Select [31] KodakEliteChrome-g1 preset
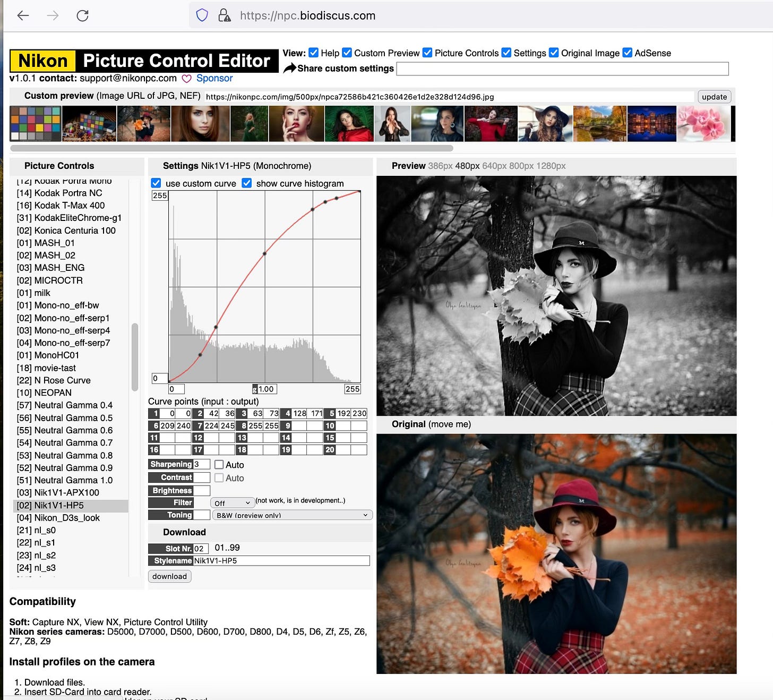773x700 pixels. click(x=69, y=218)
